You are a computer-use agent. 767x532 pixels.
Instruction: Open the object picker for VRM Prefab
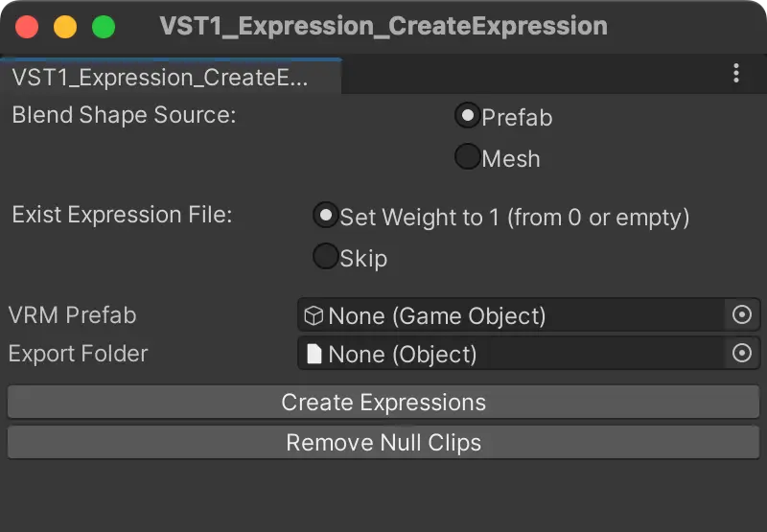click(742, 314)
